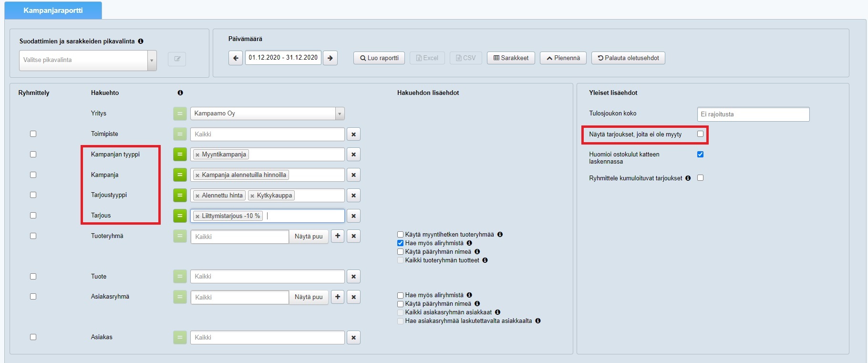Click the next date range arrow

click(330, 58)
